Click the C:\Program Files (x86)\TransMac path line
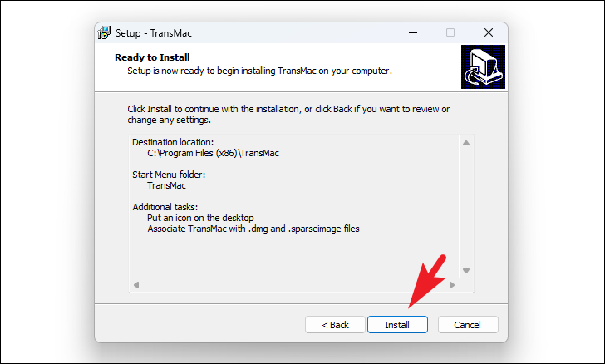The image size is (605, 364). pos(213,153)
